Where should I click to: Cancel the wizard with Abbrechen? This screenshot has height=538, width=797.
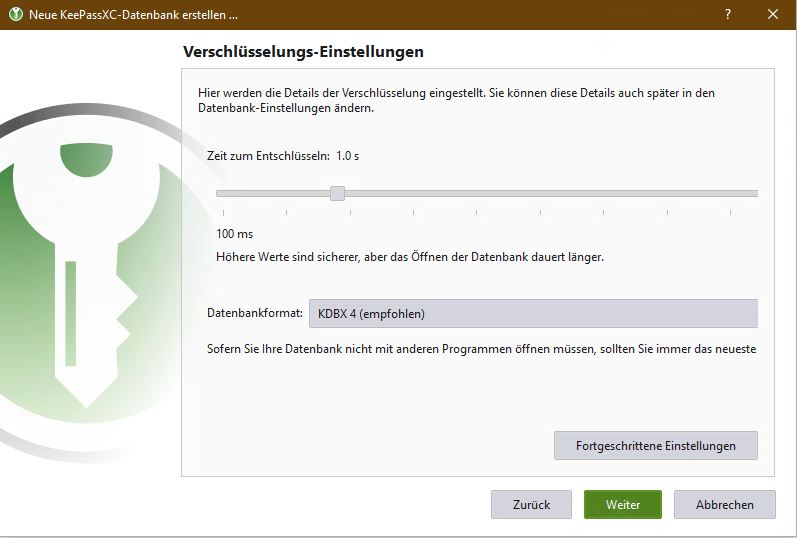[x=724, y=505]
